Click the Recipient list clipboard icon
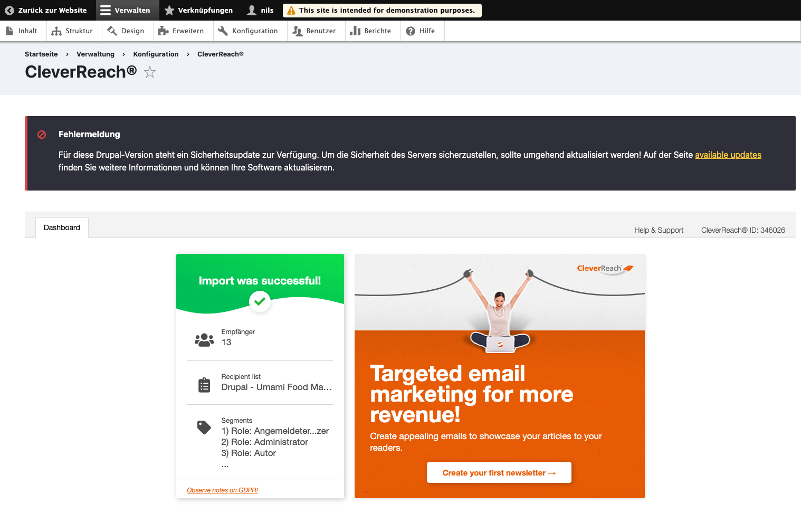The width and height of the screenshot is (801, 532). pyautogui.click(x=204, y=385)
